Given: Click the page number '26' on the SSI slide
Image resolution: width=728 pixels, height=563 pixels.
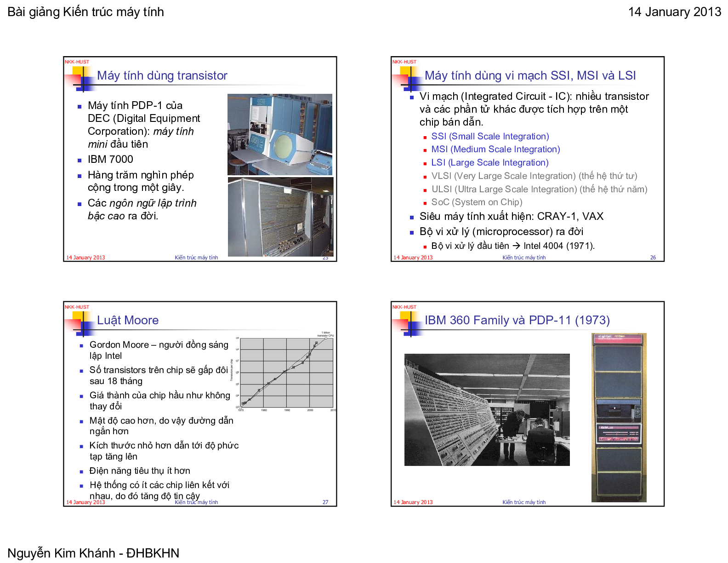Looking at the screenshot, I should coord(653,258).
